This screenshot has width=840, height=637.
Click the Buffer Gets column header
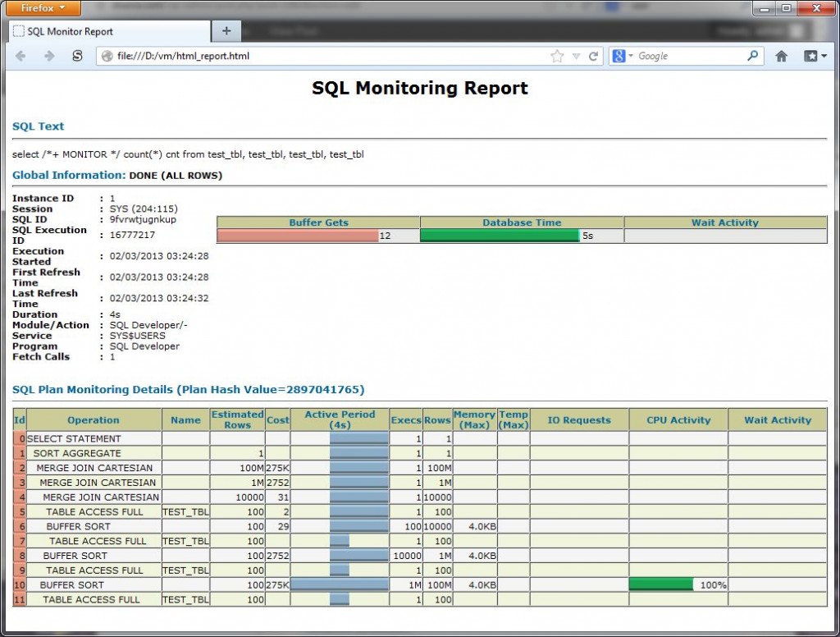(319, 222)
